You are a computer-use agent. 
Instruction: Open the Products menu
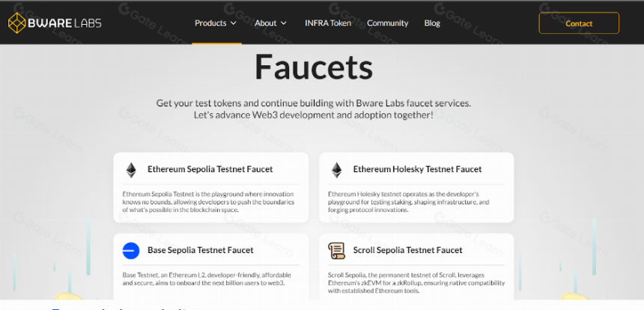[216, 23]
